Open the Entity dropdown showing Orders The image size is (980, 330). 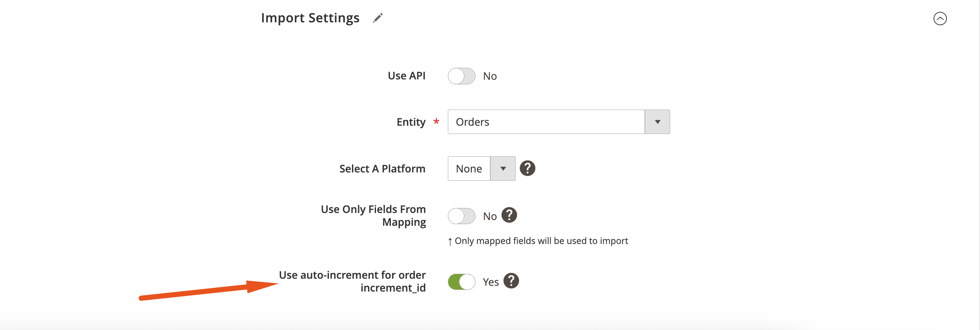(x=546, y=122)
